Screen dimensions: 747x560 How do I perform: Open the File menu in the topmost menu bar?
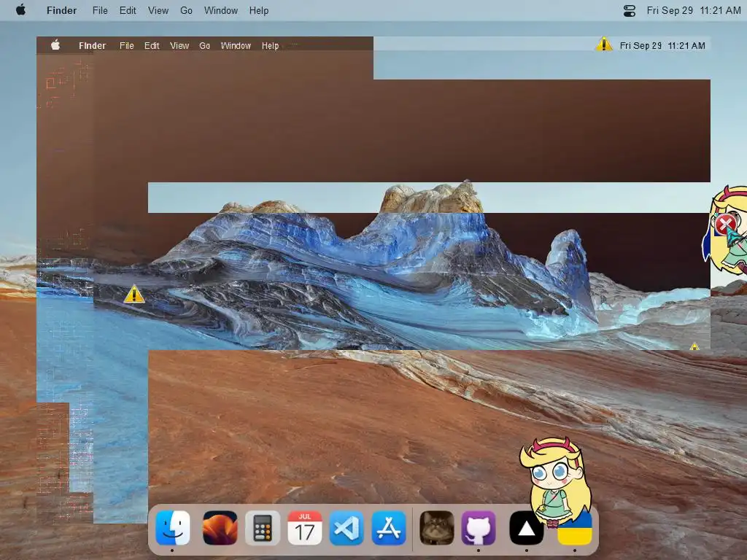click(100, 10)
